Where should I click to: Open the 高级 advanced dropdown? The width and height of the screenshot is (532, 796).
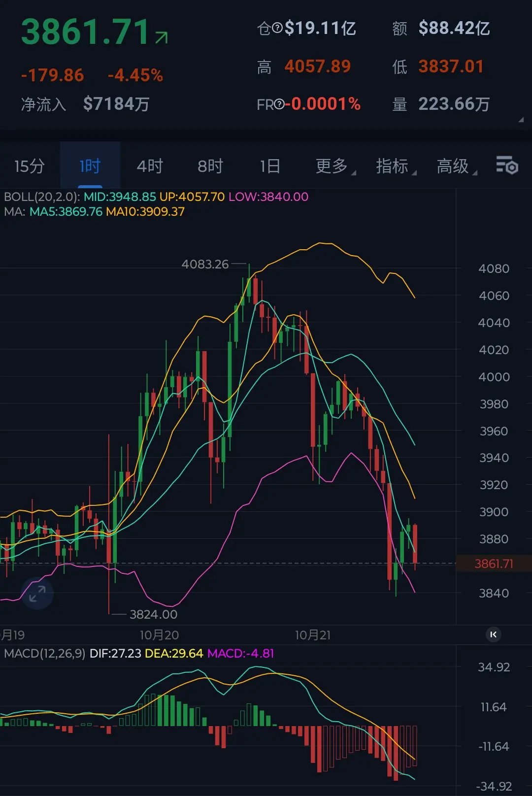(x=457, y=166)
